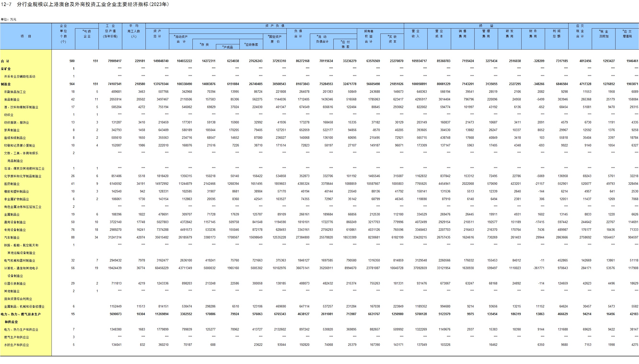Viewport: 639px width, 364px height.
Task: Click the '#存货' column header
Action: 204,45
